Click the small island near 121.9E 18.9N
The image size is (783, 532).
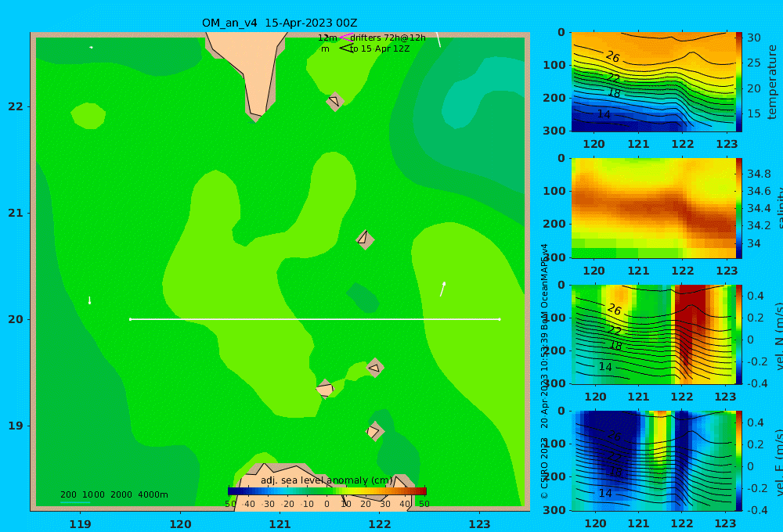pyautogui.click(x=374, y=431)
